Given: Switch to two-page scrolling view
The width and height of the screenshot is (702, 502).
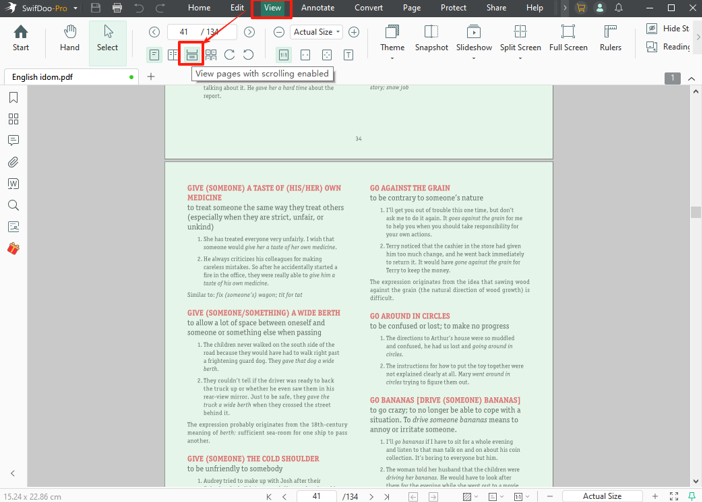Looking at the screenshot, I should (x=210, y=55).
